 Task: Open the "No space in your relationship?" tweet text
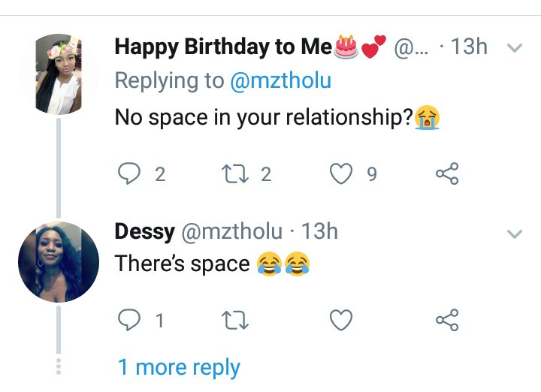[263, 118]
